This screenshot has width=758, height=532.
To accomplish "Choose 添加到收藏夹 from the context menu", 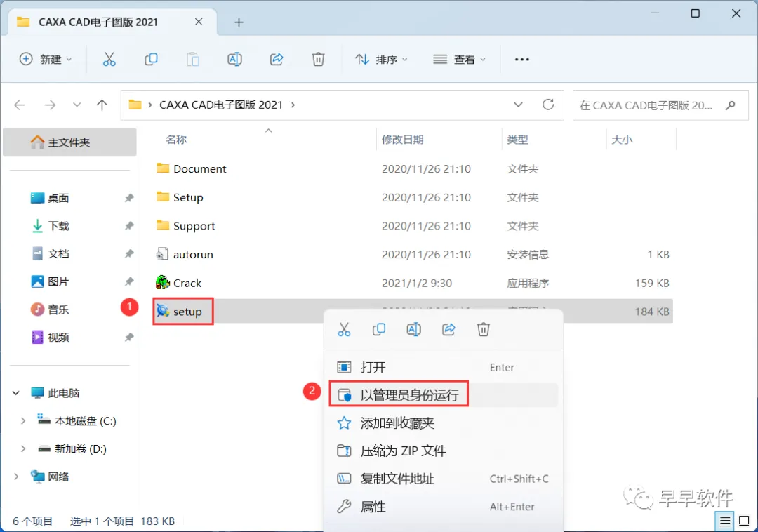I will [x=443, y=423].
